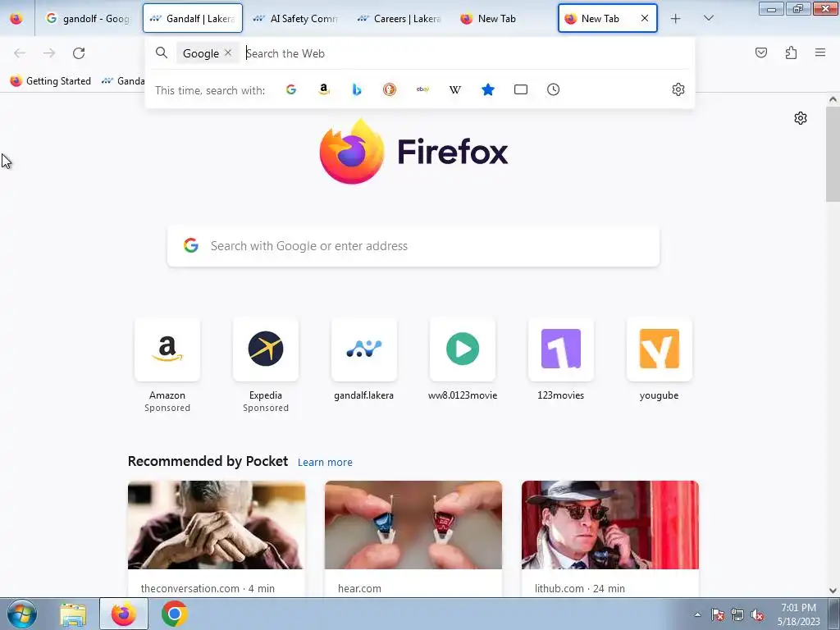
Task: Open the Getting Started bookmark
Action: [x=51, y=81]
